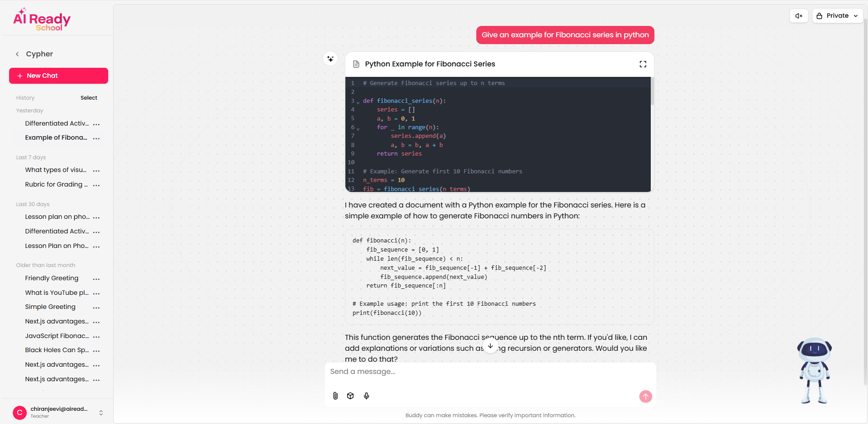This screenshot has height=424, width=868.
Task: Attach a file with the paperclip icon
Action: (x=335, y=396)
